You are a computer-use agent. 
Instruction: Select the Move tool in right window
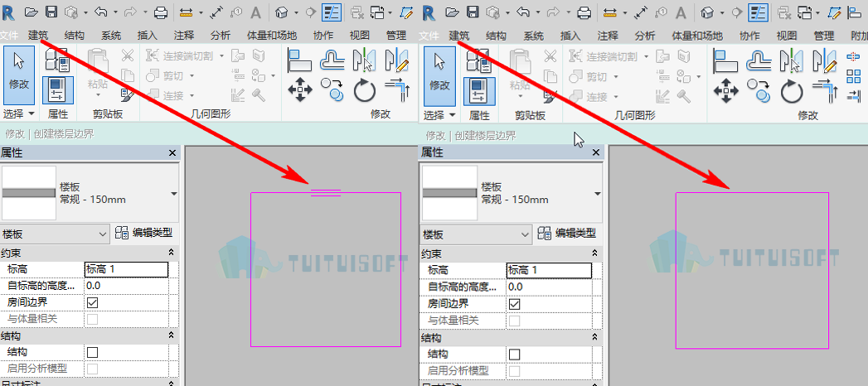point(725,90)
